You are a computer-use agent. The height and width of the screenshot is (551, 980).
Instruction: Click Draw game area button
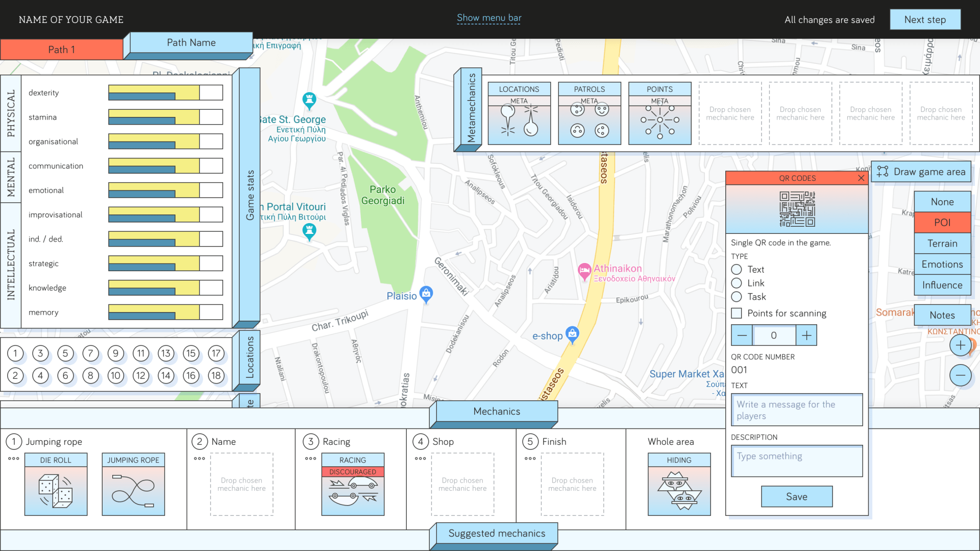click(x=921, y=172)
